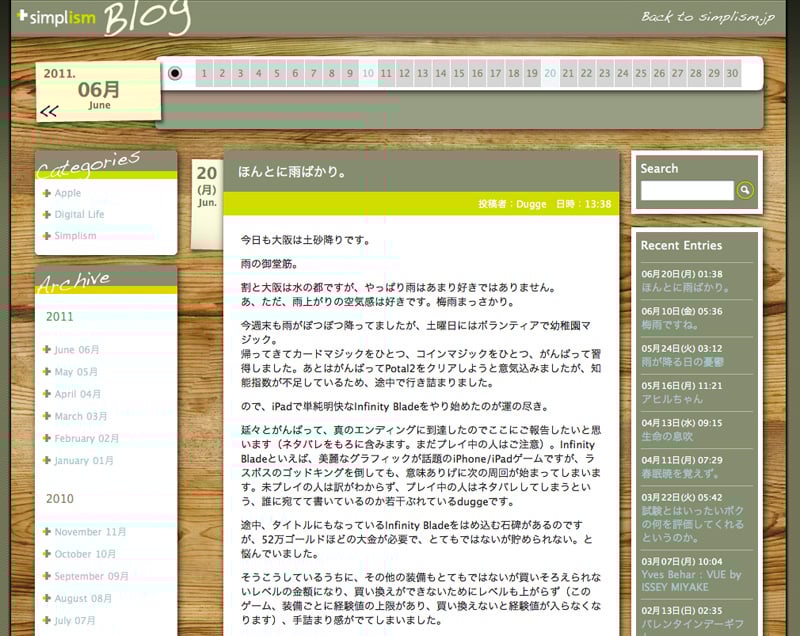Click plus icon next to Simplism category
This screenshot has width=800, height=636.
coord(47,236)
